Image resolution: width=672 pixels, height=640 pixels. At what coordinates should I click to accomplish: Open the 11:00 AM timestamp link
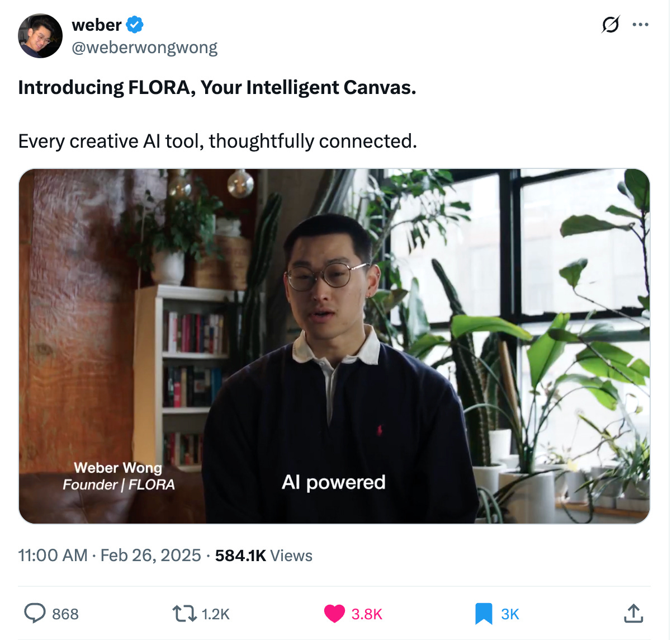[x=53, y=555]
